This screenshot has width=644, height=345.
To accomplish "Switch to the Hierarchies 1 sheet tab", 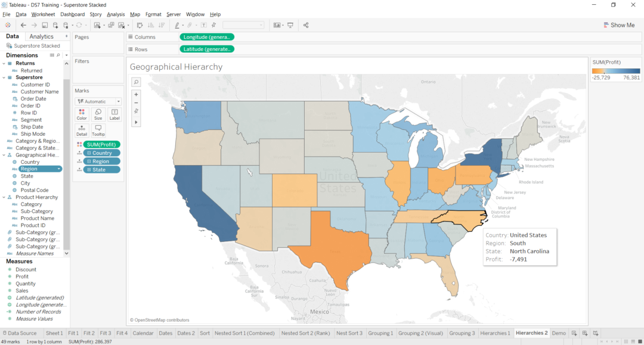I will (x=495, y=333).
